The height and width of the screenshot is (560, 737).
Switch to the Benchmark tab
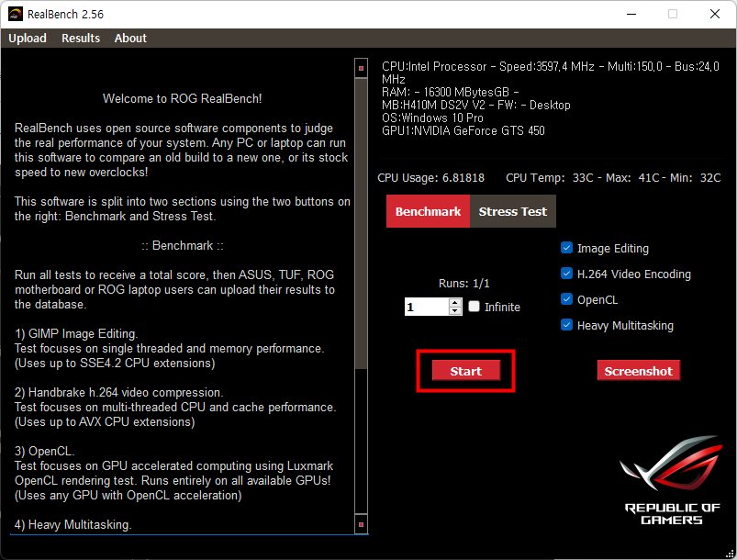pos(428,211)
